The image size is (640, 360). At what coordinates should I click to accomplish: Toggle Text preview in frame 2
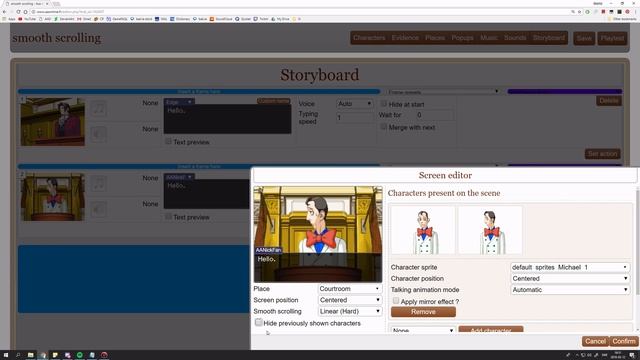[x=168, y=216]
